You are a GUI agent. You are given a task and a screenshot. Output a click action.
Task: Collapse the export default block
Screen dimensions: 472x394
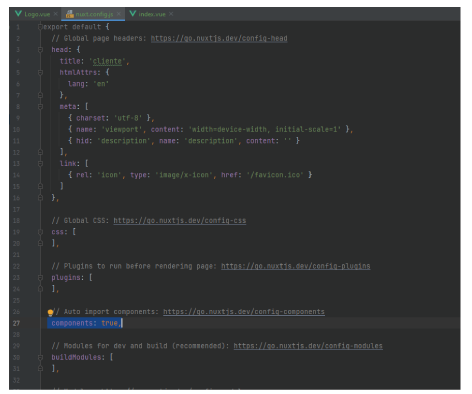(x=40, y=27)
